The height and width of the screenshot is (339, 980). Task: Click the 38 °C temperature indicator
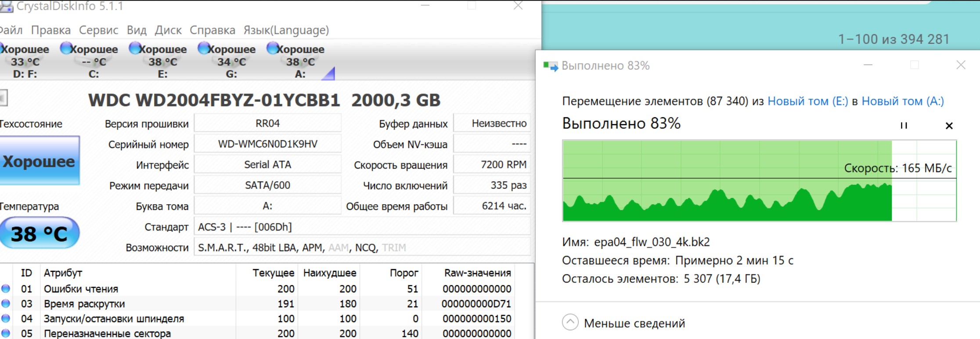pyautogui.click(x=40, y=233)
